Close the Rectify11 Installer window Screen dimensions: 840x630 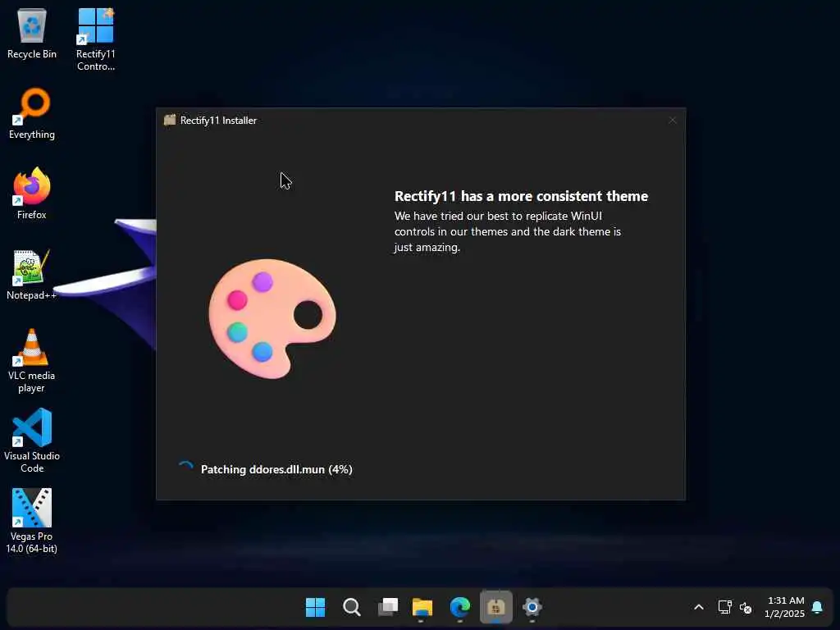673,121
